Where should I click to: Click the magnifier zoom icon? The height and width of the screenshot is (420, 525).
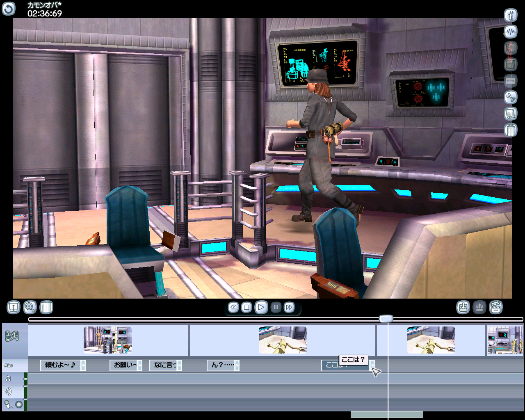point(30,307)
